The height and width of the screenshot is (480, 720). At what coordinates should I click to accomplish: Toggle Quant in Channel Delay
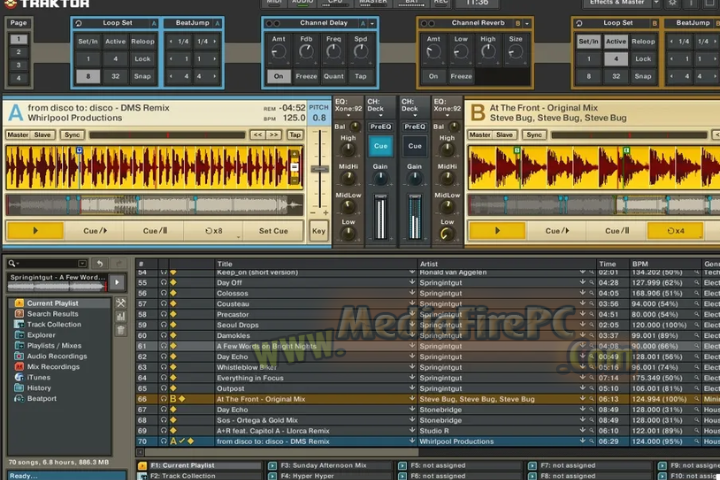tap(333, 76)
